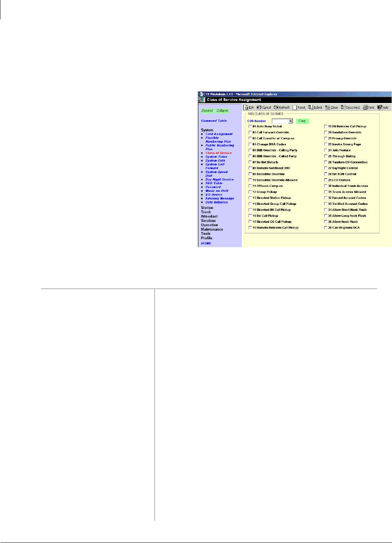
Task: Go to HOME link in sidebar
Action: tap(206, 243)
